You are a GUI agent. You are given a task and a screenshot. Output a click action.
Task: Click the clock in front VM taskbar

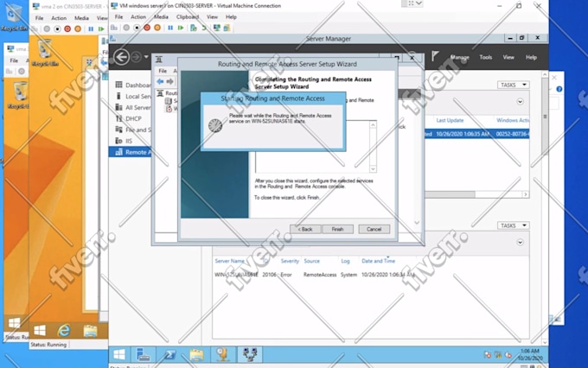[x=530, y=354]
